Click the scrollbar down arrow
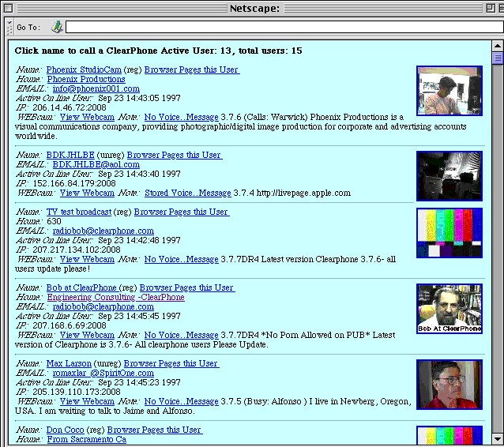The image size is (504, 447). tap(498, 438)
